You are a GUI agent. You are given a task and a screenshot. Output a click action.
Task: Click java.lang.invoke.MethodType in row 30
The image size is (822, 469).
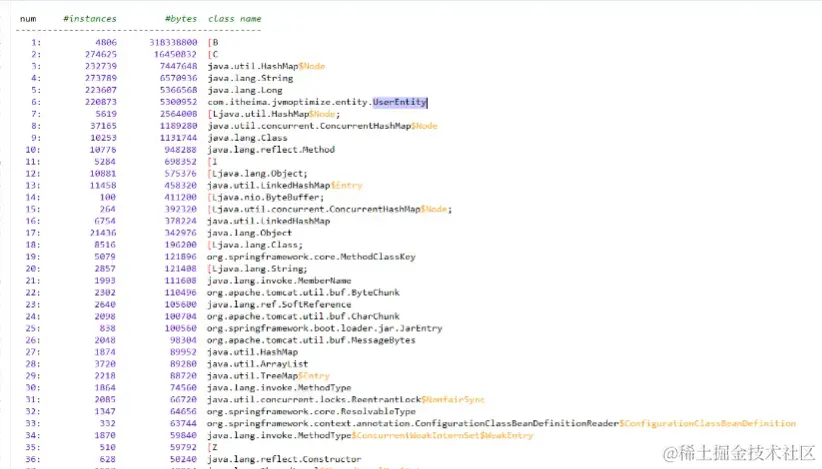(x=279, y=388)
